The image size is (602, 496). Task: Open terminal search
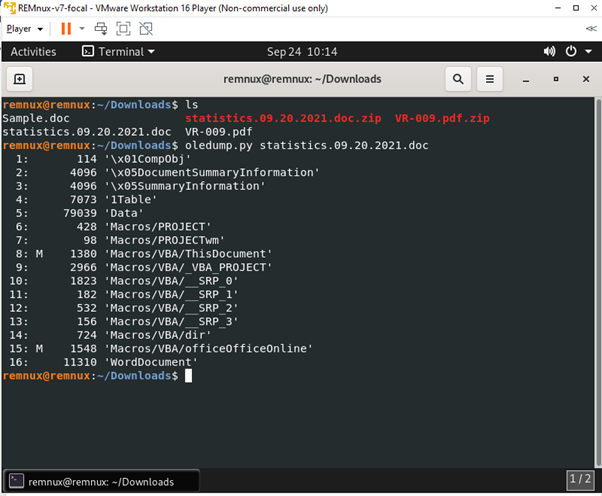tap(458, 79)
